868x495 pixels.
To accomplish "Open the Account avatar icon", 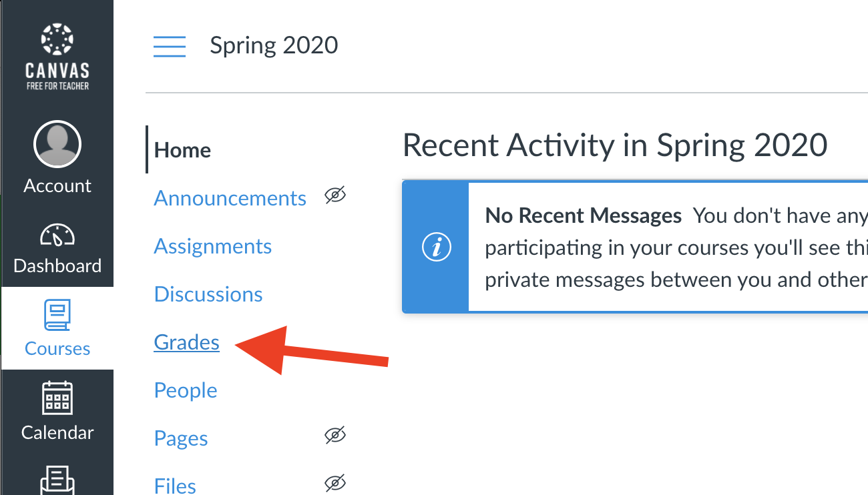I will pyautogui.click(x=57, y=144).
